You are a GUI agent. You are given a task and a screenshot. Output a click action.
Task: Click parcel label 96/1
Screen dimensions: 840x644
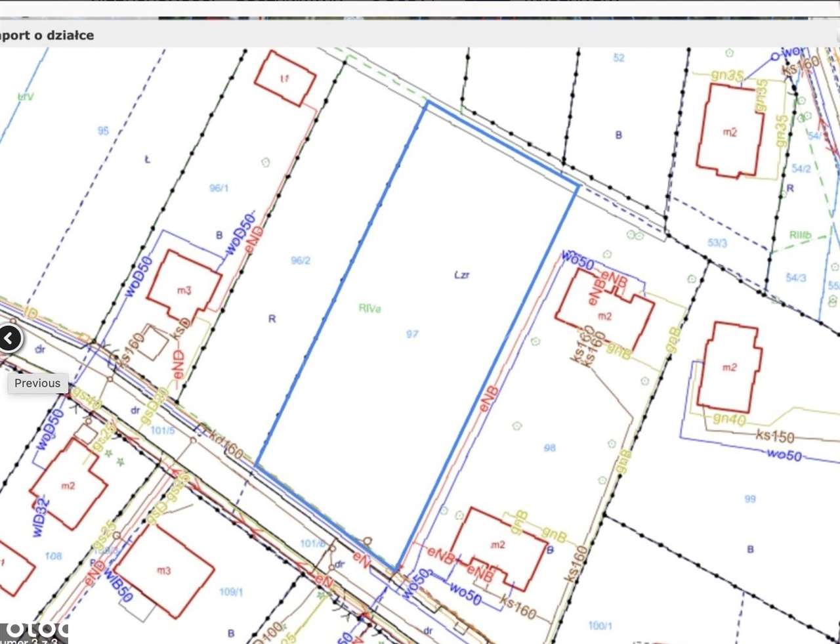pyautogui.click(x=219, y=188)
